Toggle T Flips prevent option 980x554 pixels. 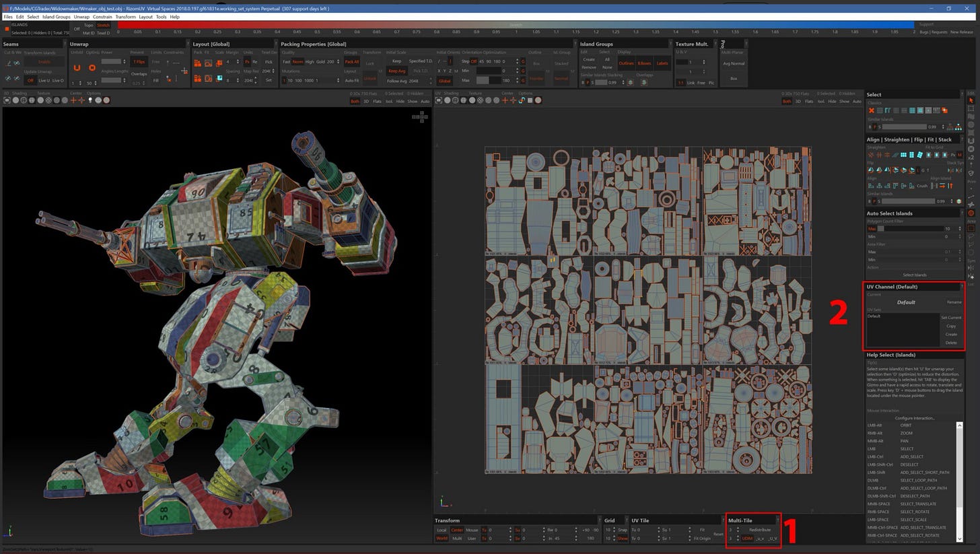click(x=139, y=62)
